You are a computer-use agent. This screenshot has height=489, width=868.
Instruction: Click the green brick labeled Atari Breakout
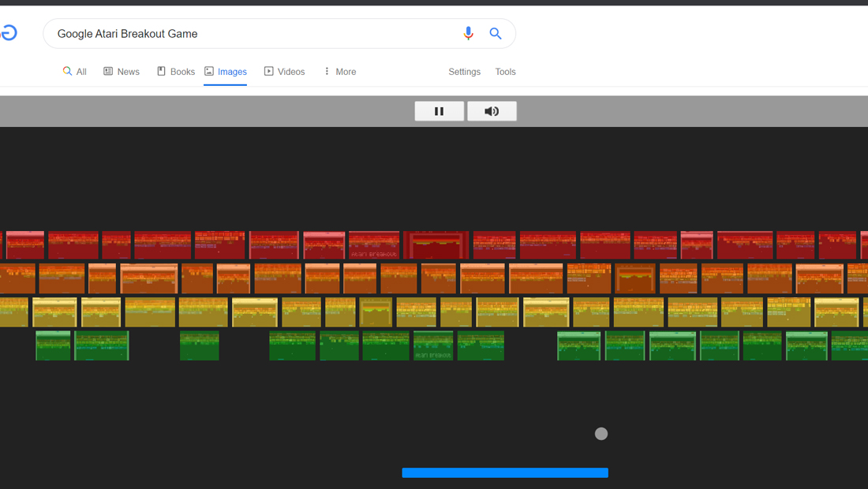(433, 345)
